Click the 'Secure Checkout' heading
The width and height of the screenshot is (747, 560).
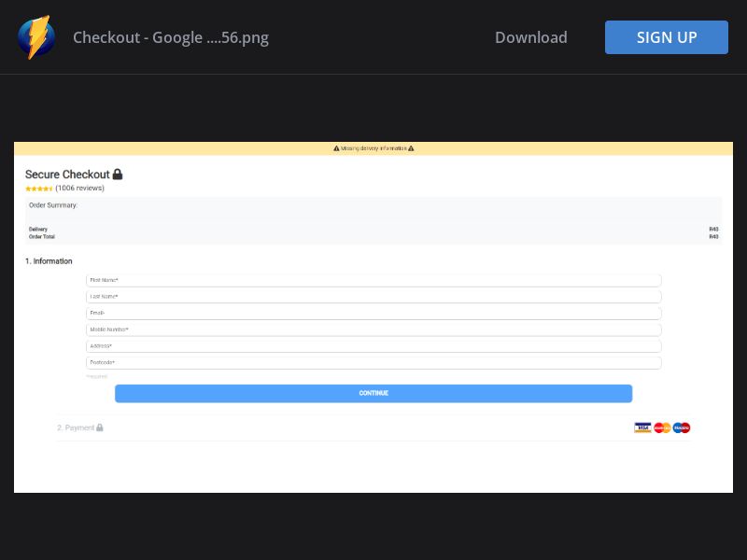pos(67,175)
